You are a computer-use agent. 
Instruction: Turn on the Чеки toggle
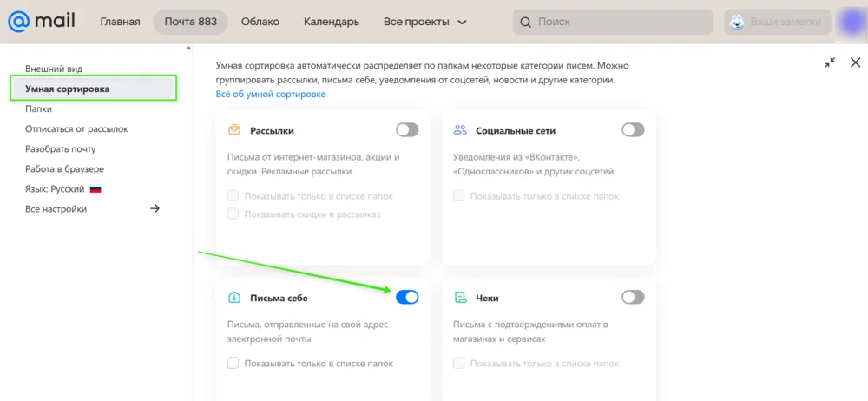click(x=633, y=298)
